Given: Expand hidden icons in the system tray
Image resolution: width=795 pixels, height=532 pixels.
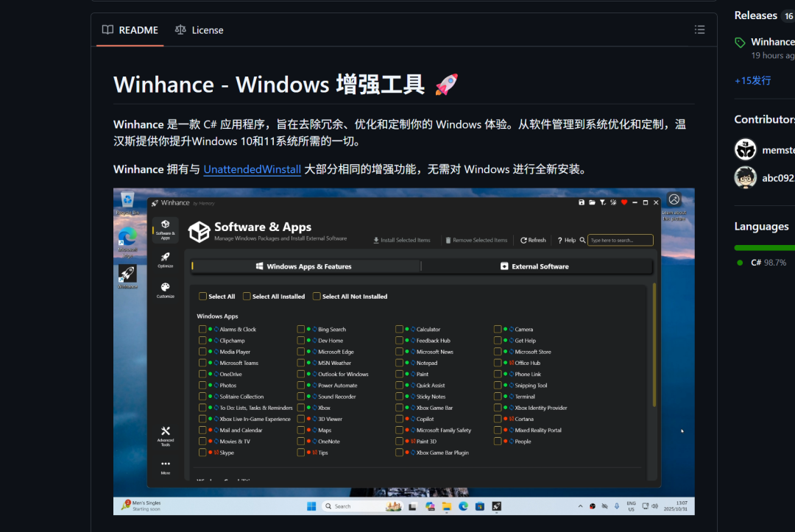Looking at the screenshot, I should [582, 506].
